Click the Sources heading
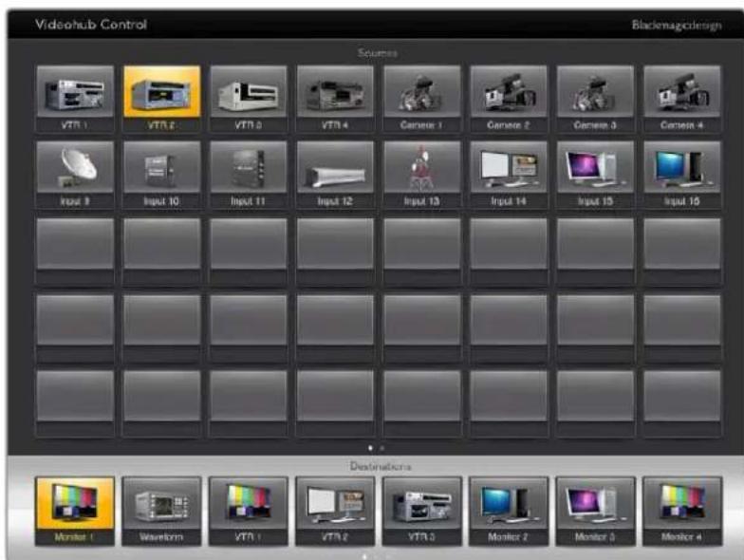This screenshot has height=560, width=744. point(378,53)
